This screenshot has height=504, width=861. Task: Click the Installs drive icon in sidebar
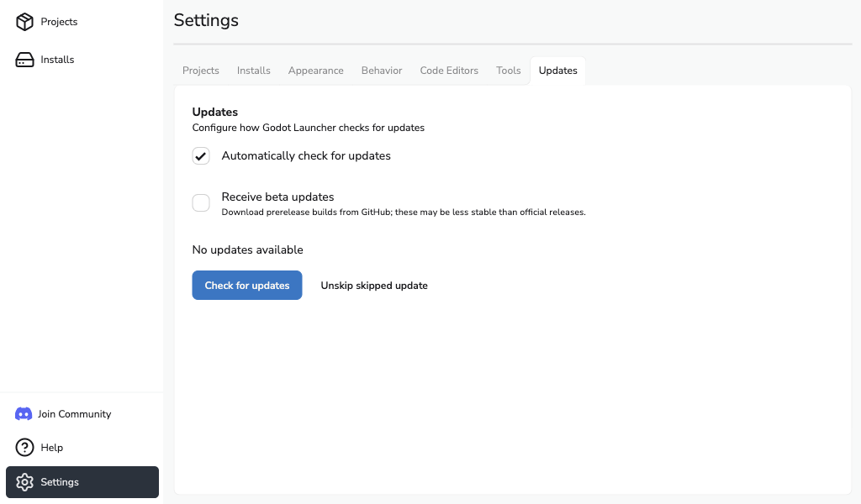tap(24, 60)
